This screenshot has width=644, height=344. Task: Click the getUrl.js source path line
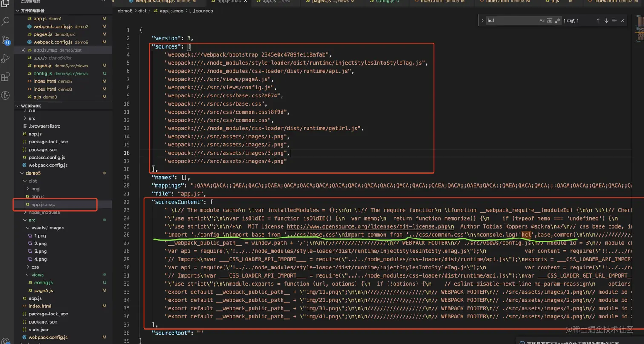click(x=264, y=128)
